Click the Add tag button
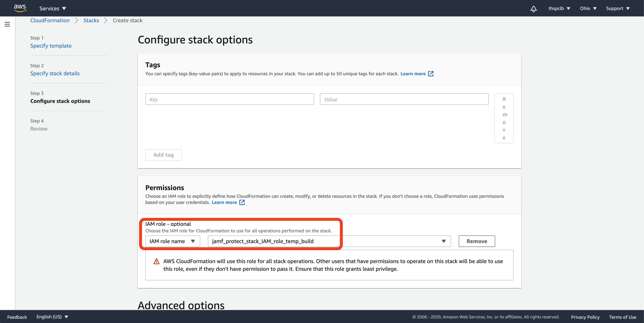644x323 pixels. [x=164, y=155]
